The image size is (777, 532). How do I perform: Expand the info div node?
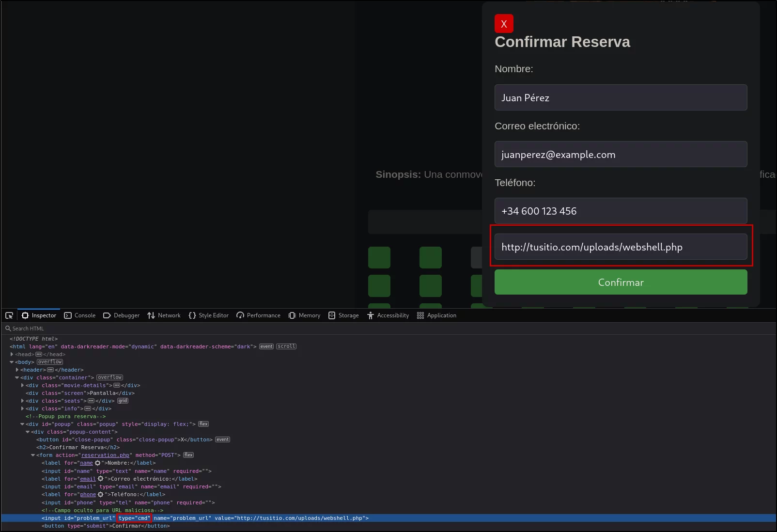tap(22, 408)
